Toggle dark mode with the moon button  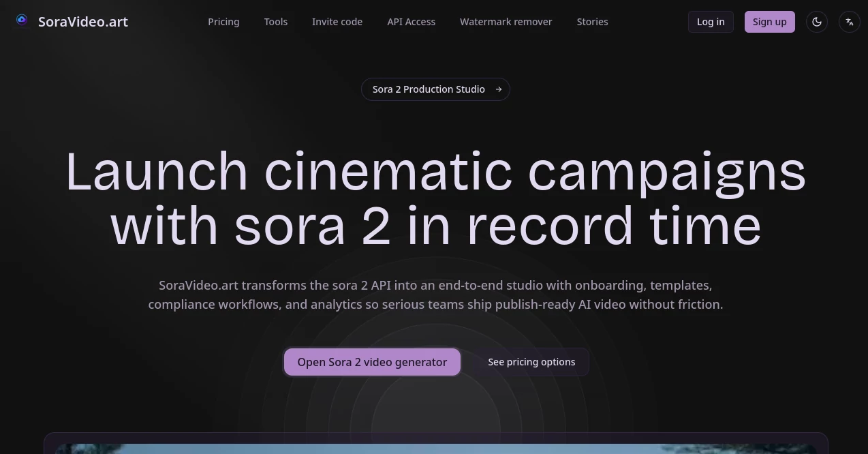click(816, 21)
